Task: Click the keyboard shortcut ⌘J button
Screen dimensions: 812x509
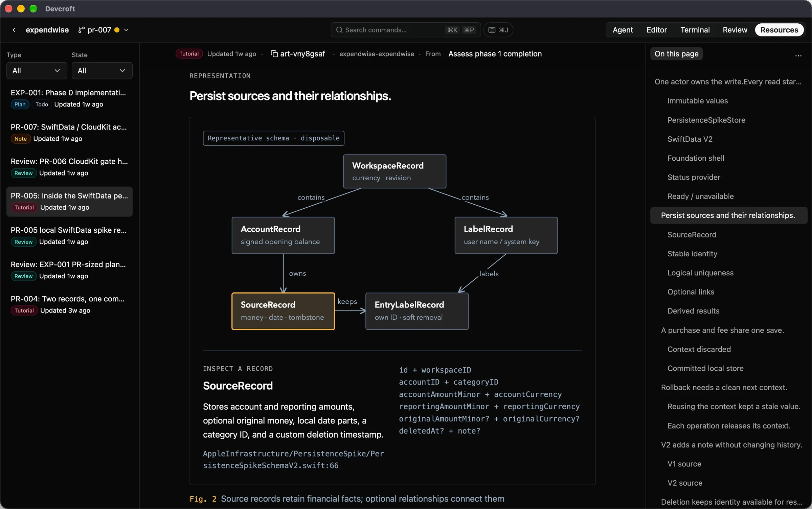Action: [498, 30]
